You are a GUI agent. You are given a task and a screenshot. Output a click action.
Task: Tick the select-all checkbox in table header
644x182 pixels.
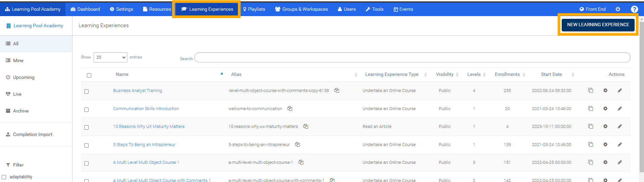[x=89, y=75]
